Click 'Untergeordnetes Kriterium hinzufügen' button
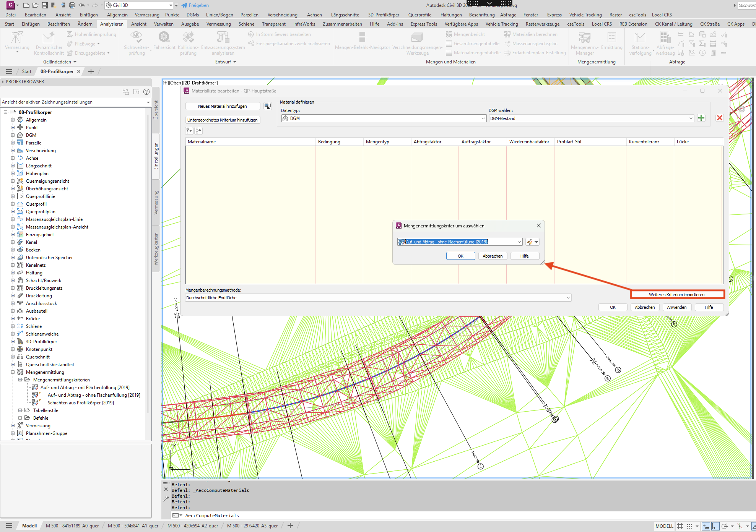Image resolution: width=756 pixels, height=532 pixels. 222,120
